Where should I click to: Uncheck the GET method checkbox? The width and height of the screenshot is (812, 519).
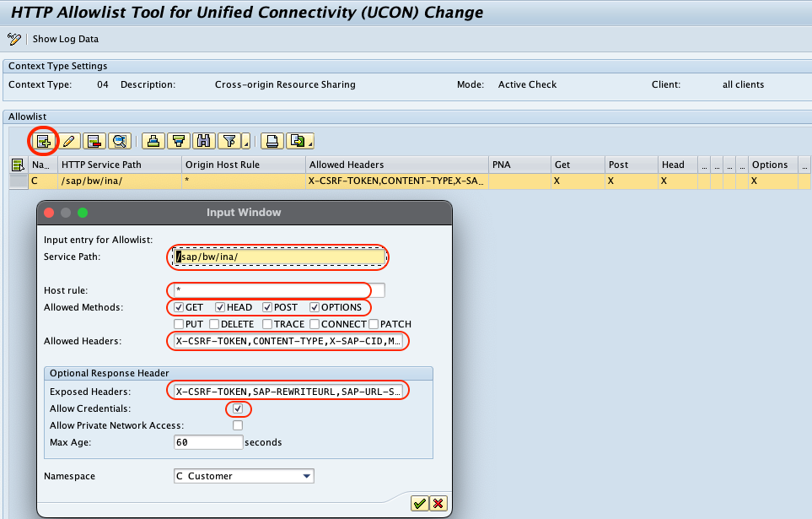(x=179, y=307)
